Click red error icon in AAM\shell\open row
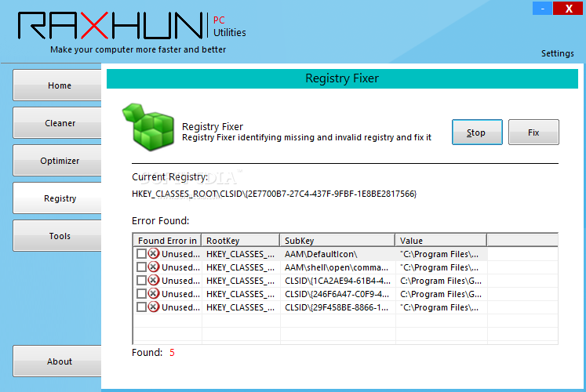 coord(154,267)
